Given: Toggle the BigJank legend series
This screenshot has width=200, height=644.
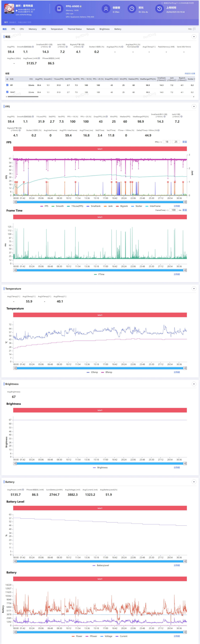Looking at the screenshot, I should pos(122,206).
